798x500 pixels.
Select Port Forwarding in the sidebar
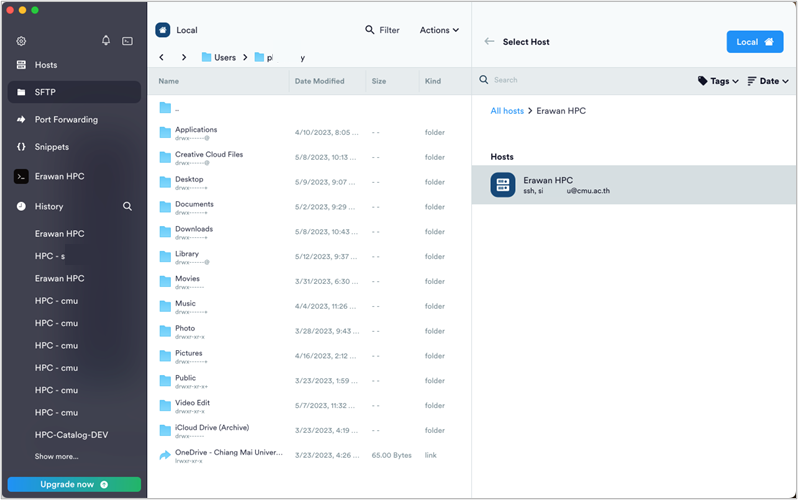tap(66, 120)
